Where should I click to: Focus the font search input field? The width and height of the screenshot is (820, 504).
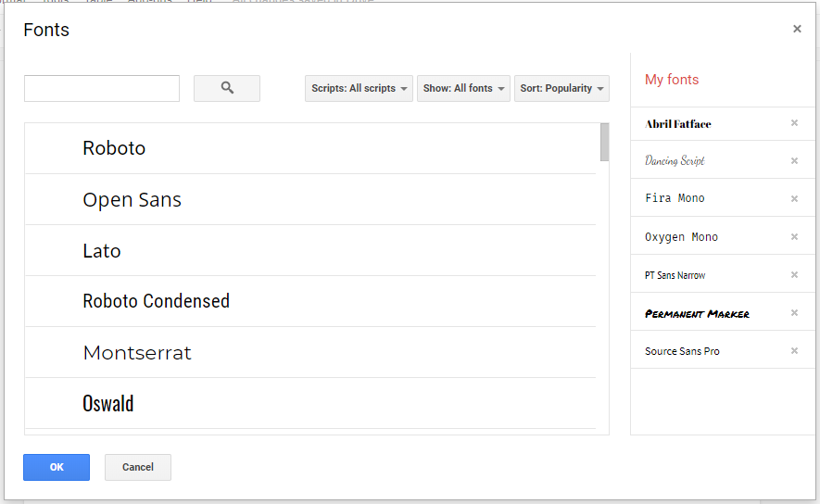click(x=102, y=88)
